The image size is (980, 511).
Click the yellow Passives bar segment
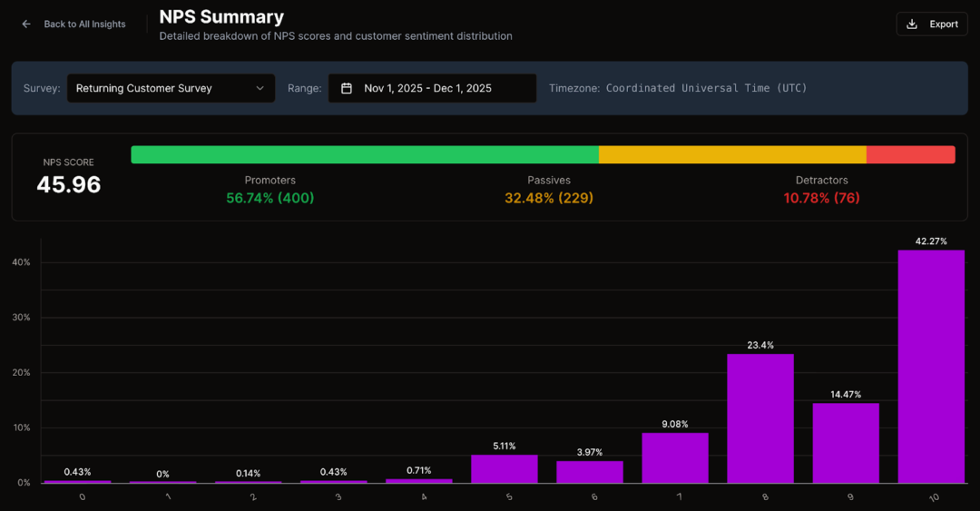[x=732, y=154]
